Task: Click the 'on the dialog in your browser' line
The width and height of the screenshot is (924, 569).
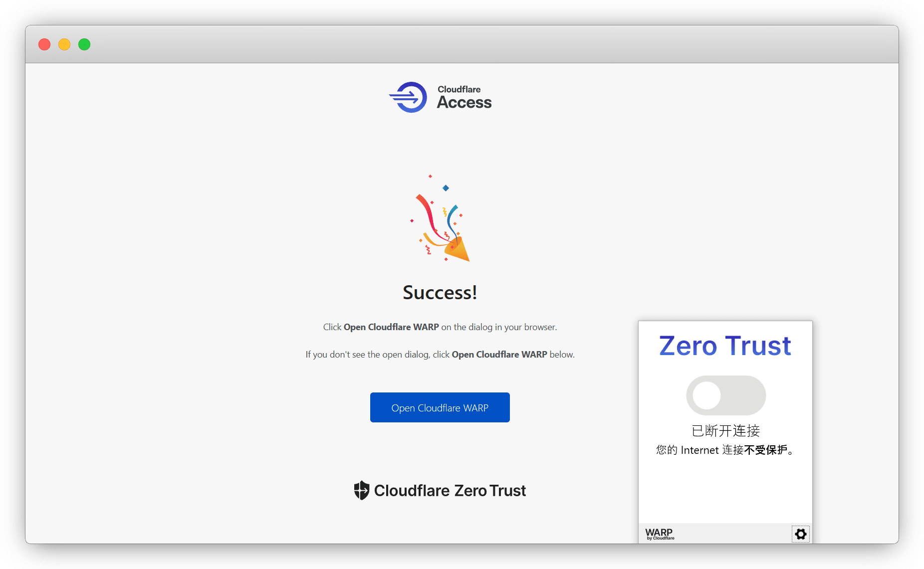Action: coord(440,327)
